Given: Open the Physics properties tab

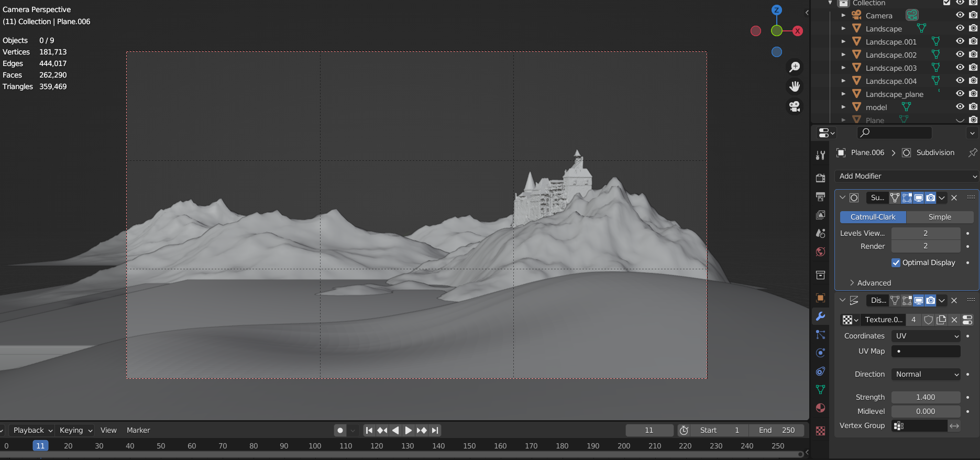Looking at the screenshot, I should 820,353.
